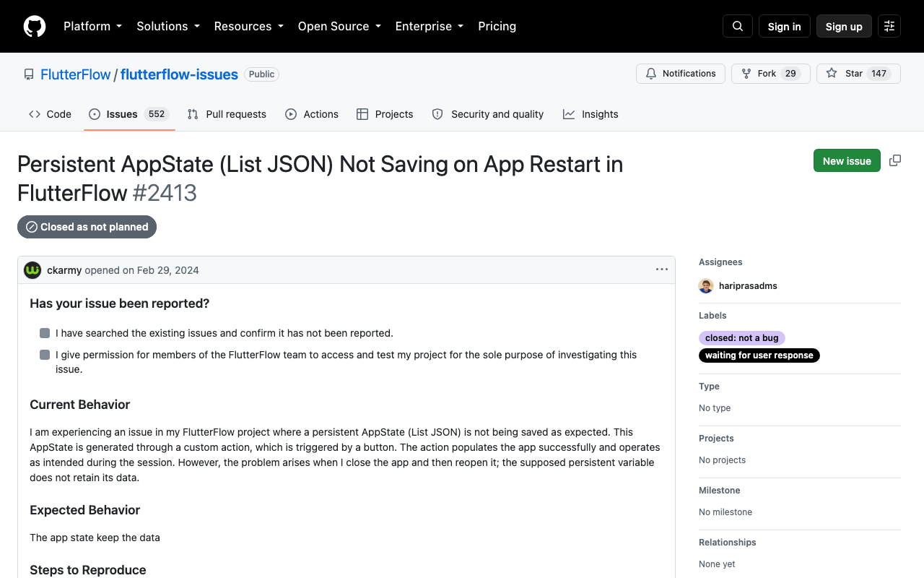
Task: Click the Issues count badge 552
Action: pyautogui.click(x=156, y=114)
